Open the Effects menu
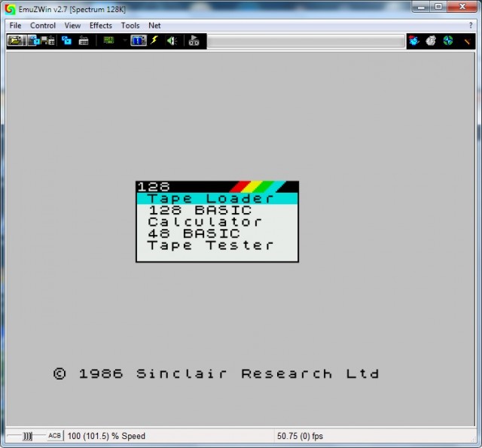This screenshot has height=448, width=482. pos(100,26)
